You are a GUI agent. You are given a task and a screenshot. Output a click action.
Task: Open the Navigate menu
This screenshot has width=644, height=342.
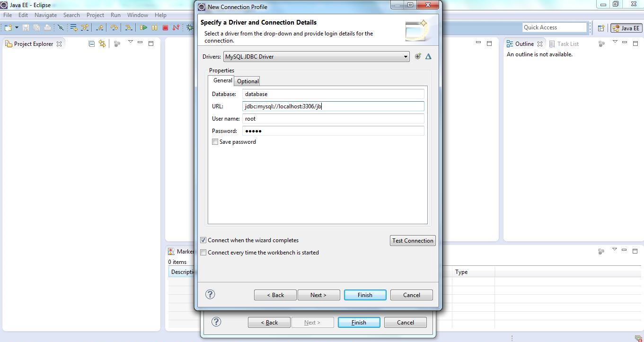pos(45,15)
